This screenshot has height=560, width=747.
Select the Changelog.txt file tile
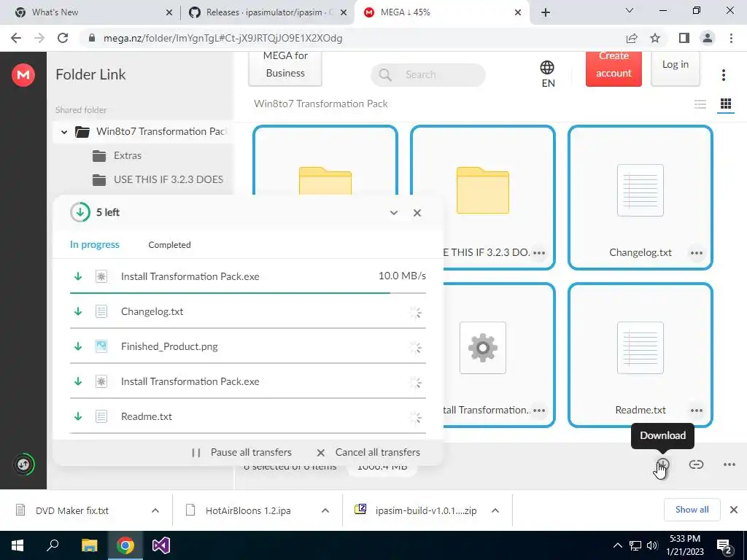point(640,198)
